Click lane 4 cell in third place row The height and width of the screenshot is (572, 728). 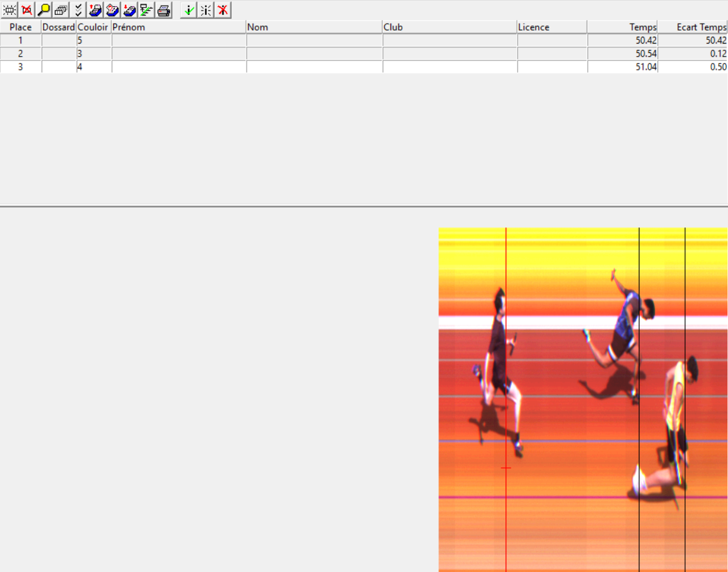click(x=94, y=67)
